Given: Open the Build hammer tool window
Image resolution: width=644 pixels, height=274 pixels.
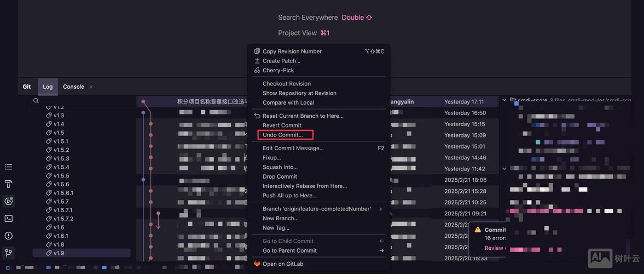Looking at the screenshot, I should pos(8,184).
